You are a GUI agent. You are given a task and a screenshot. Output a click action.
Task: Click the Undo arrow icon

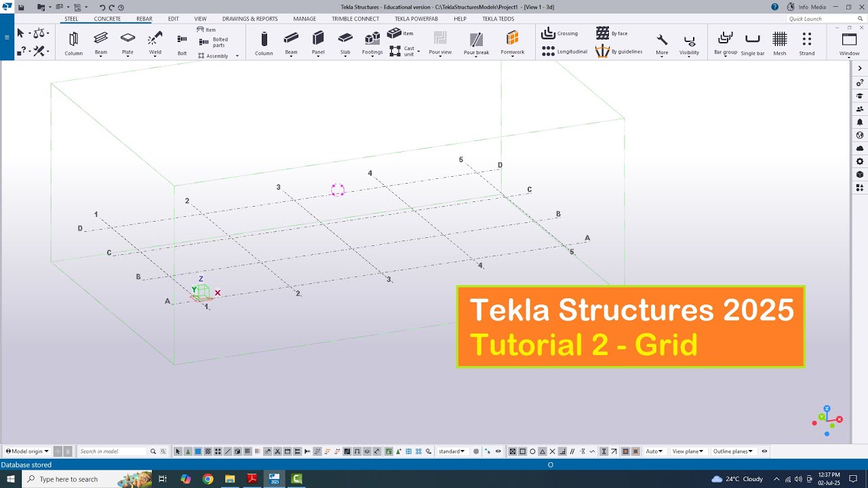tap(102, 7)
